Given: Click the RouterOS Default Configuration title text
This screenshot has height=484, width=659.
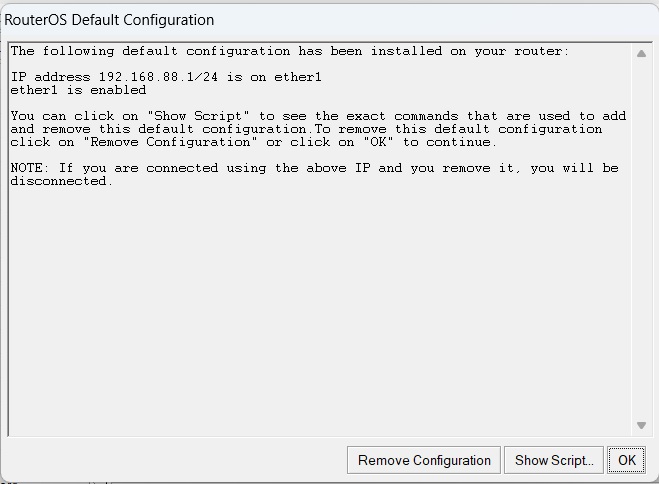Looking at the screenshot, I should click(x=109, y=20).
